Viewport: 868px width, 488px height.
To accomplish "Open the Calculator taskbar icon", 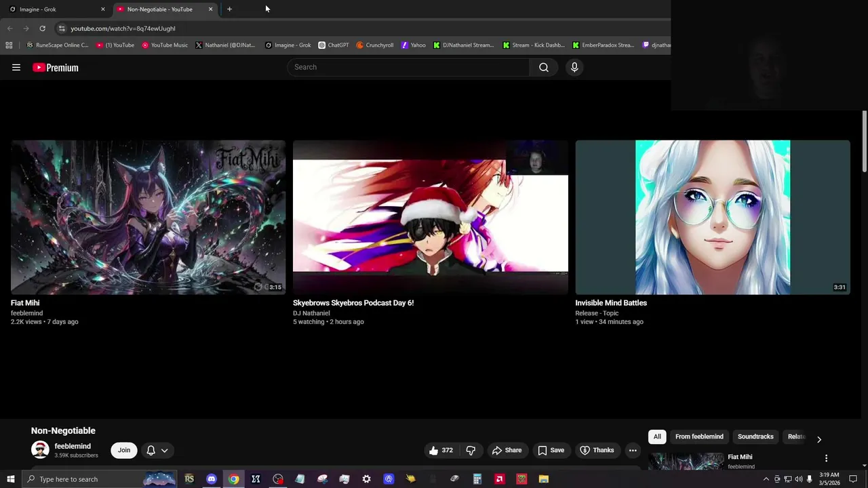I will pyautogui.click(x=477, y=479).
